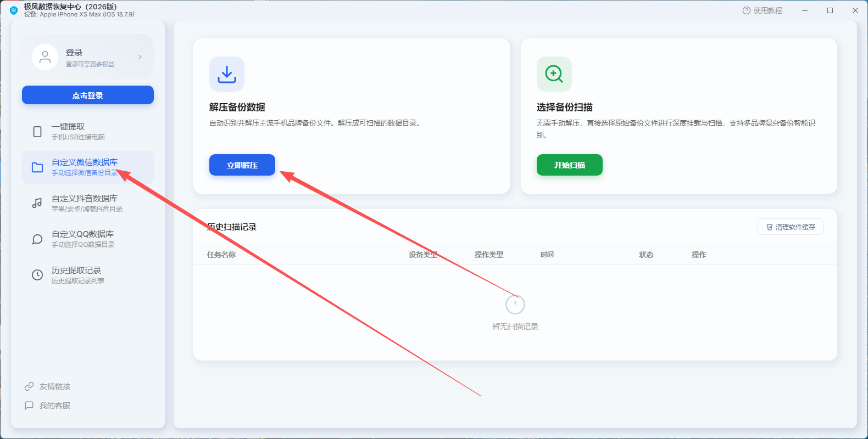
Task: Click the 开始扫描 button
Action: pos(570,165)
